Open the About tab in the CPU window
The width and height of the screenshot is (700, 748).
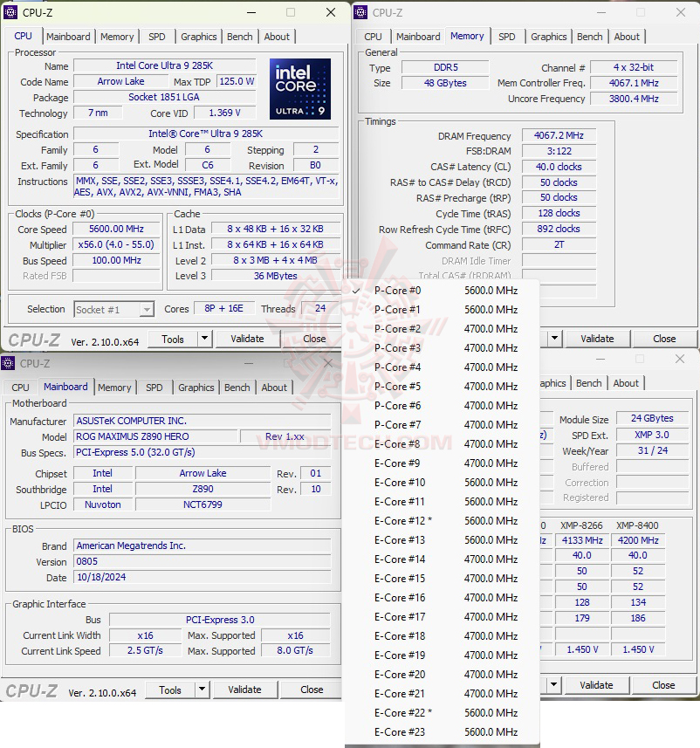click(x=277, y=37)
